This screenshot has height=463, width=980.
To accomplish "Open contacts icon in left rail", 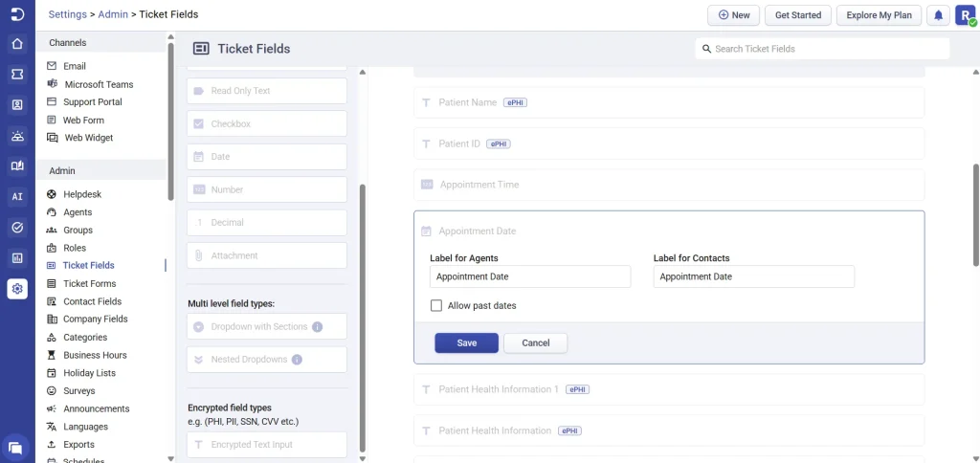I will (17, 105).
